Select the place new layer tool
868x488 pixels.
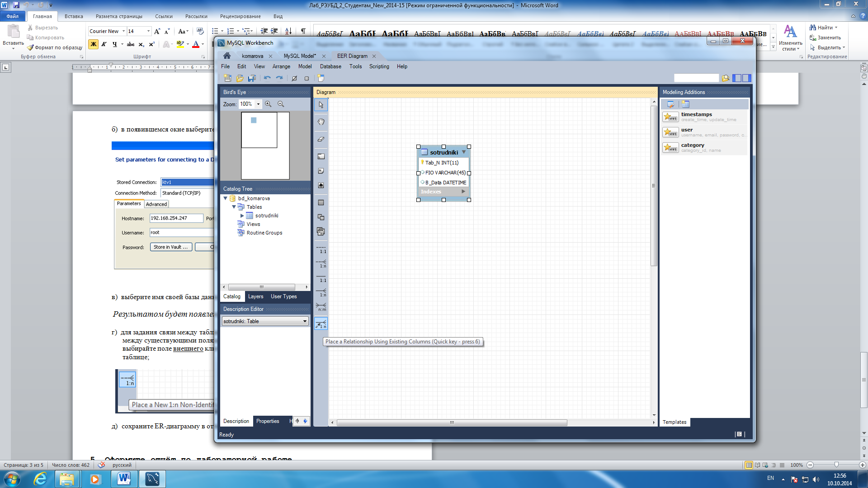[x=321, y=156]
